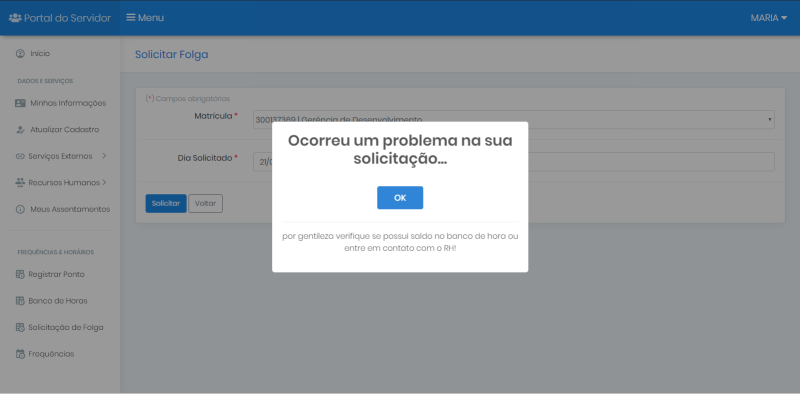The height and width of the screenshot is (394, 800).
Task: Click the Solicitar button
Action: coord(166,203)
